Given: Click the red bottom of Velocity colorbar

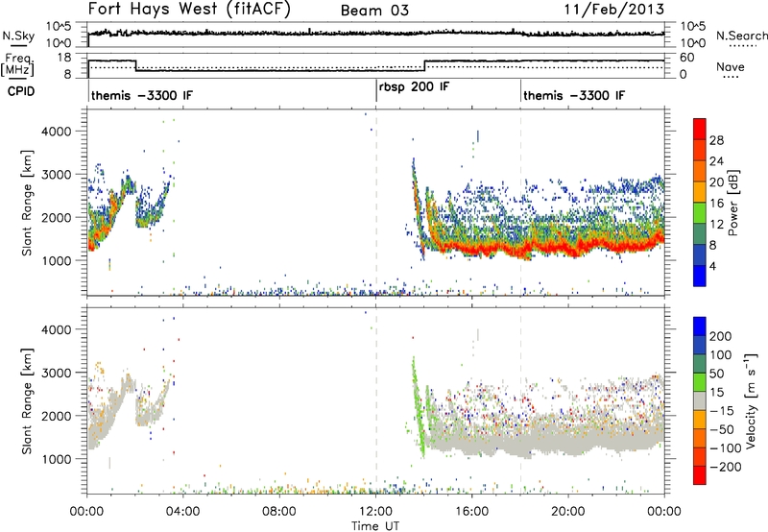Looking at the screenshot, I should coord(700,475).
